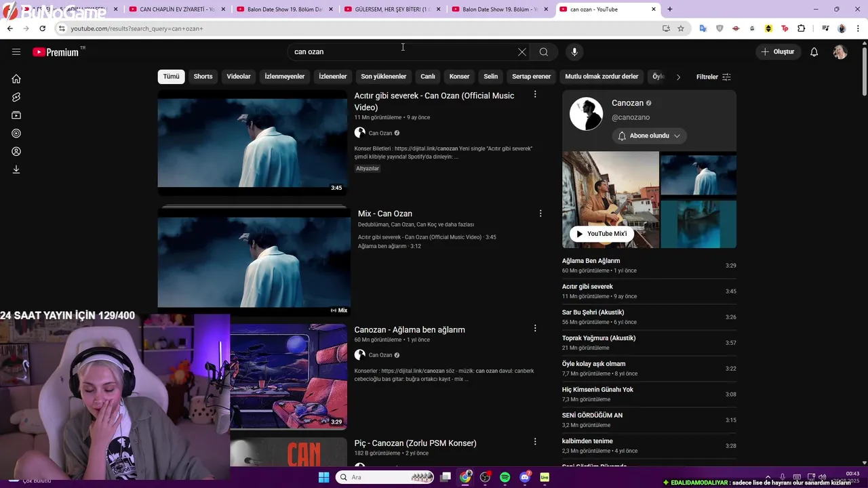
Task: Open YouTube account avatar menu
Action: click(x=840, y=52)
